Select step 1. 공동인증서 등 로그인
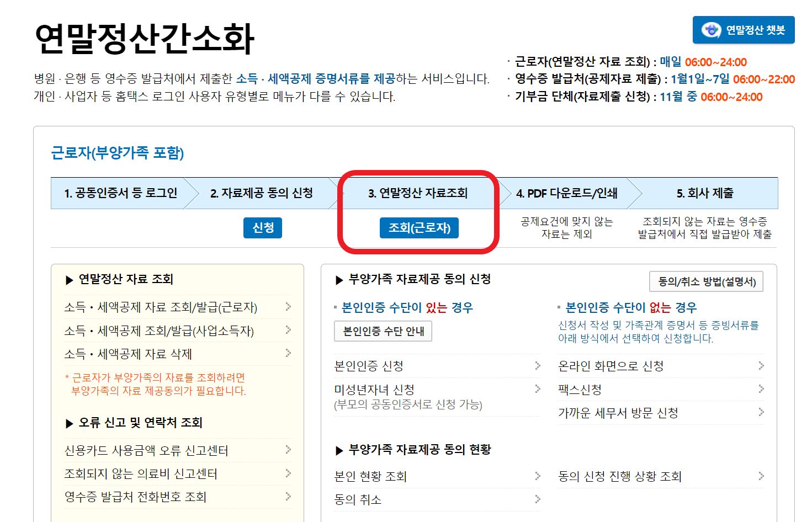This screenshot has width=812, height=522. [x=120, y=193]
